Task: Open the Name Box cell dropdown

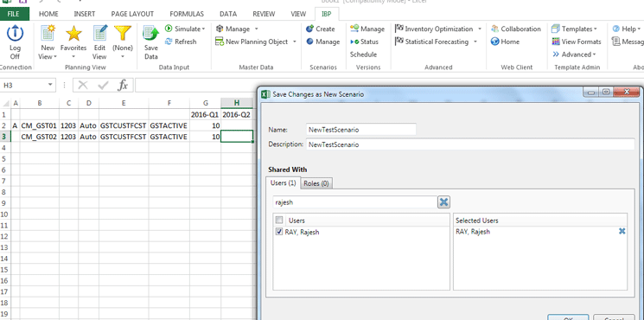Action: click(50, 85)
